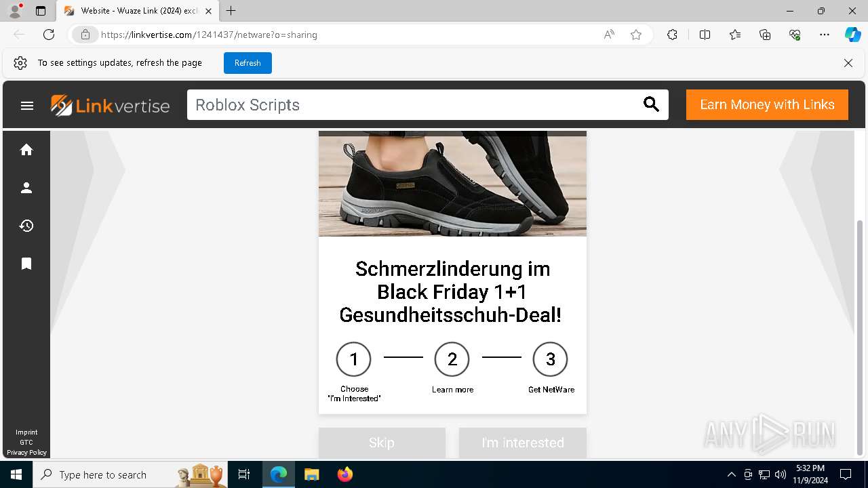Open Edge Settings and more menu
868x488 pixels.
825,35
